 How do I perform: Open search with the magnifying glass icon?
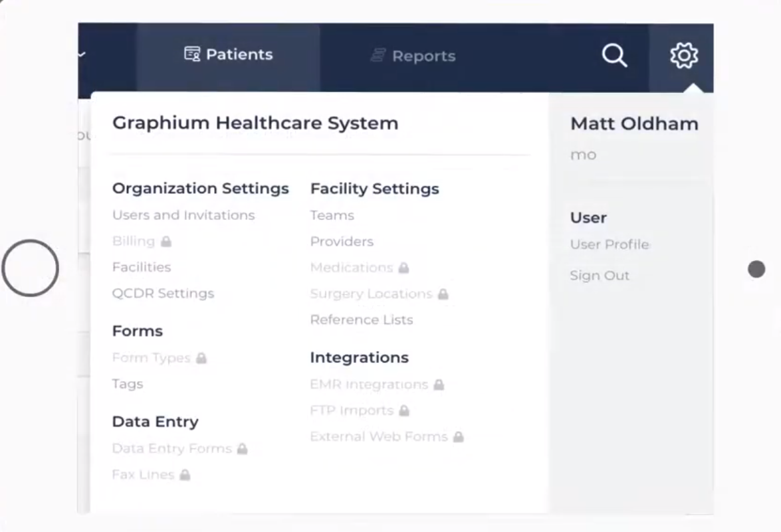614,56
